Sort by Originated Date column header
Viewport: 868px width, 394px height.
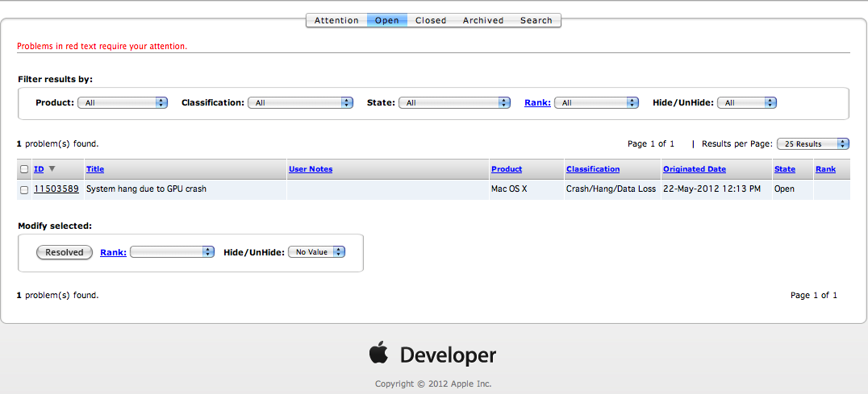point(695,169)
